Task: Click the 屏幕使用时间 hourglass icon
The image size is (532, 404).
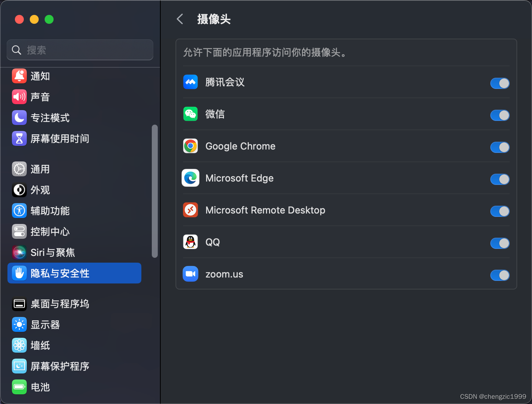Action: click(19, 138)
